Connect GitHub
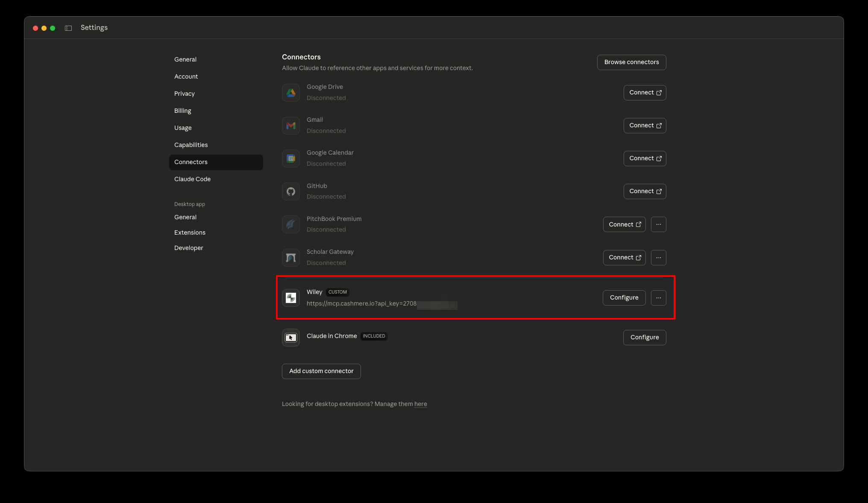Screen dimensions: 868x503 [645, 191]
